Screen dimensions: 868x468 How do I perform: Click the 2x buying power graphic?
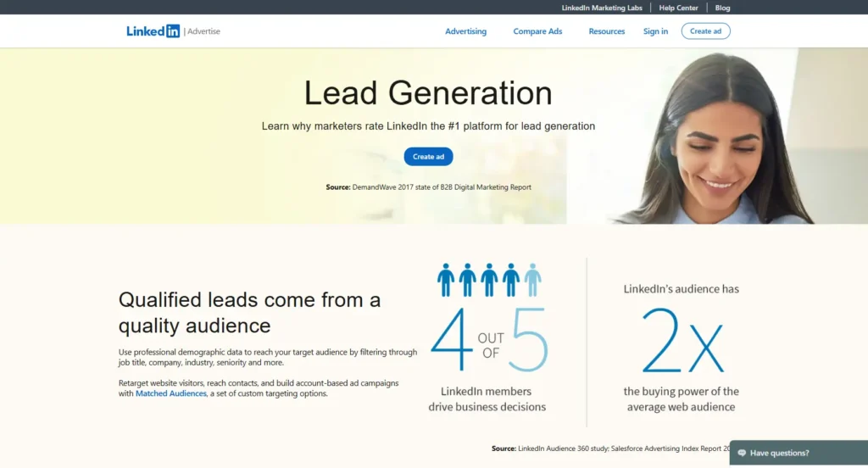tap(682, 340)
